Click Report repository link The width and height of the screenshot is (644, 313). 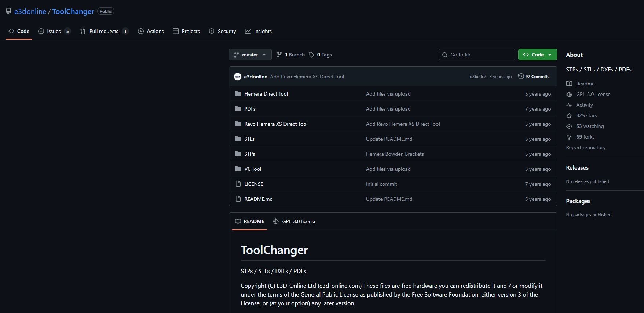tap(586, 147)
